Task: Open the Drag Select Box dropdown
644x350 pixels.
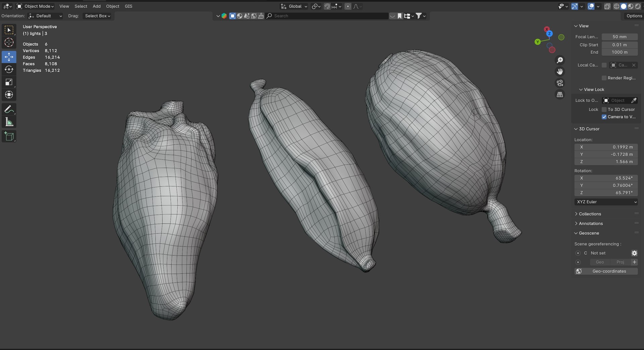Action: click(97, 16)
